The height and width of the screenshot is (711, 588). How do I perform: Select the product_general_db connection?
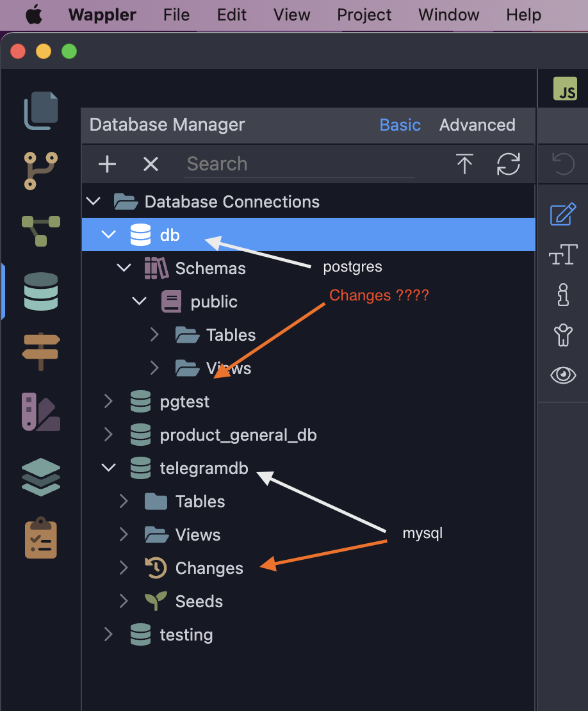(x=238, y=435)
